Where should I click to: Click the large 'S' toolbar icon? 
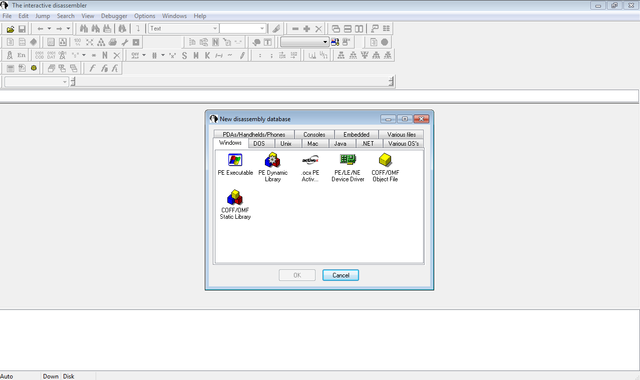coord(184,56)
